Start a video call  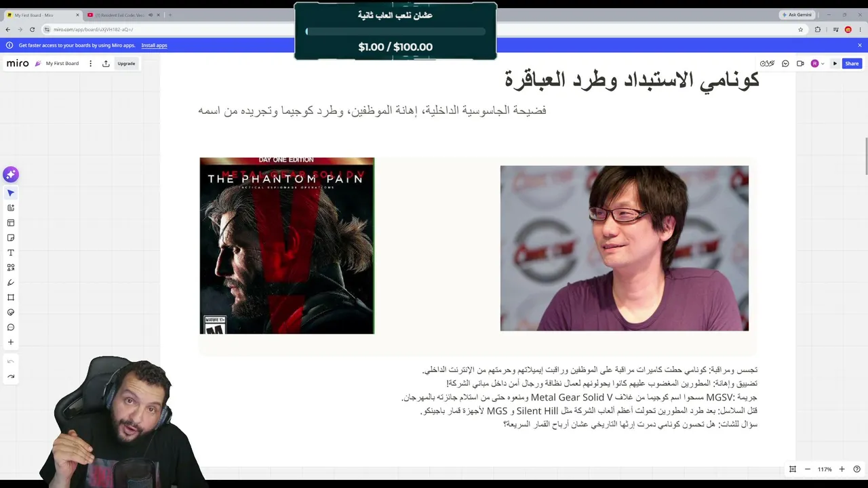(x=800, y=64)
